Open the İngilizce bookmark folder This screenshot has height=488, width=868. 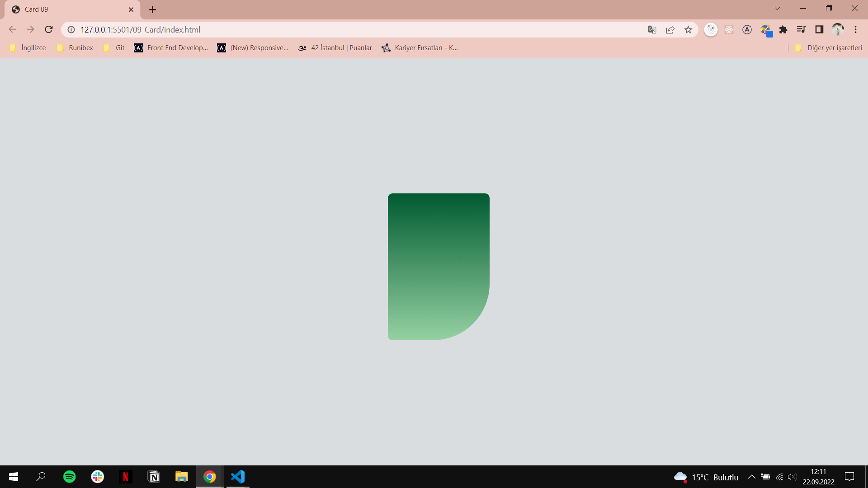(28, 48)
